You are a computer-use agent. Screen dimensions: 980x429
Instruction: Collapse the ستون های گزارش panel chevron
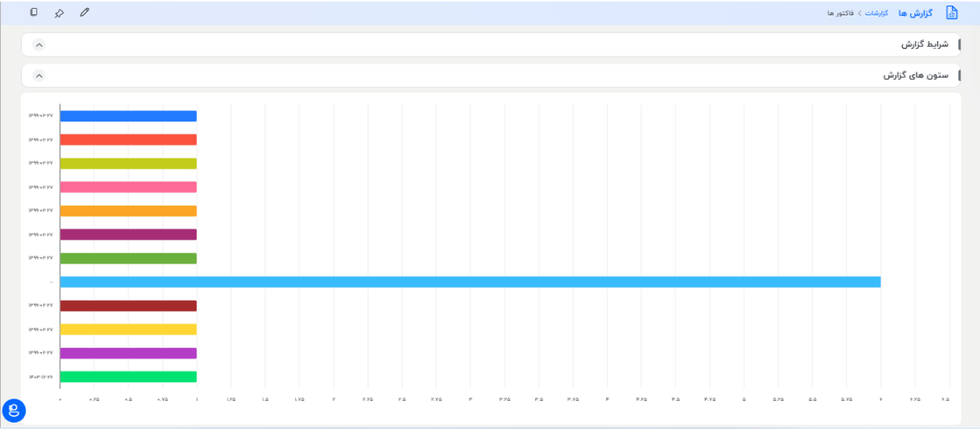tap(39, 76)
